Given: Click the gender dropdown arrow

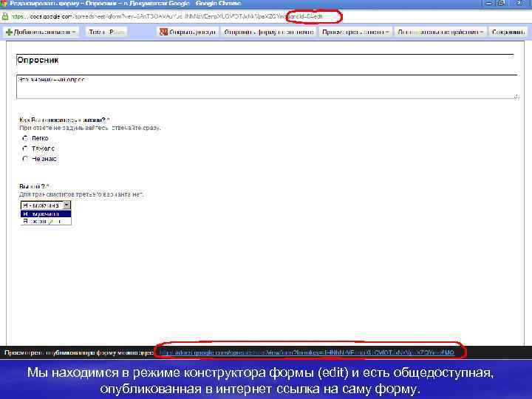Looking at the screenshot, I should pos(66,205).
